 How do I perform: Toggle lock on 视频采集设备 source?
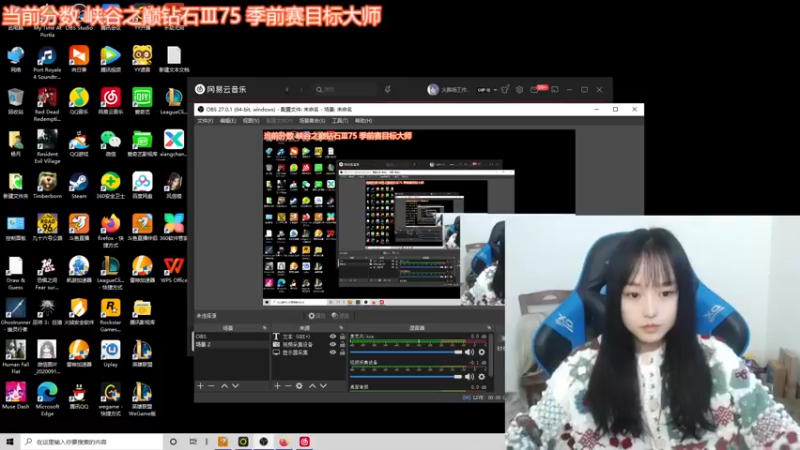pyautogui.click(x=342, y=344)
